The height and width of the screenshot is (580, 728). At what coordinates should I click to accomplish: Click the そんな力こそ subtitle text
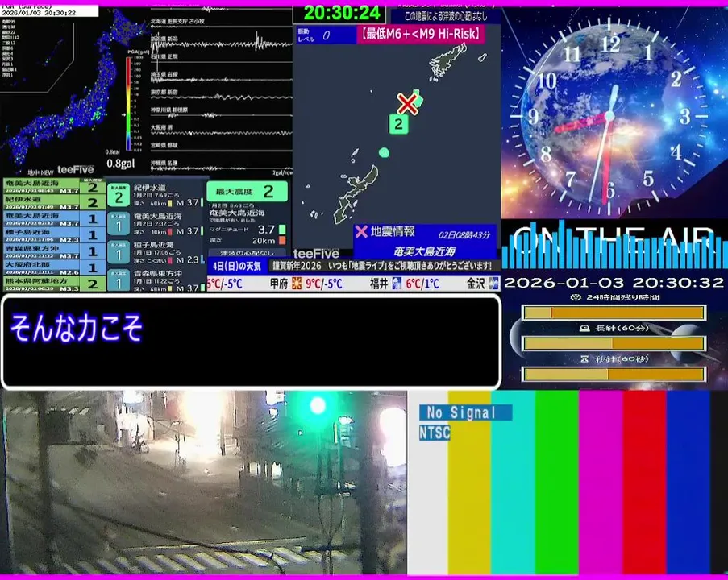click(x=76, y=328)
